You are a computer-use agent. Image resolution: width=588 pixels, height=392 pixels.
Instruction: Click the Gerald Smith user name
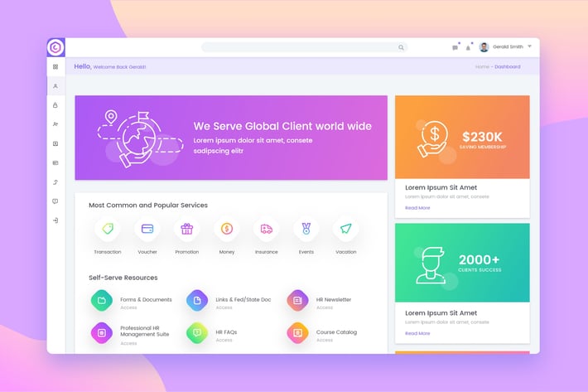click(508, 47)
